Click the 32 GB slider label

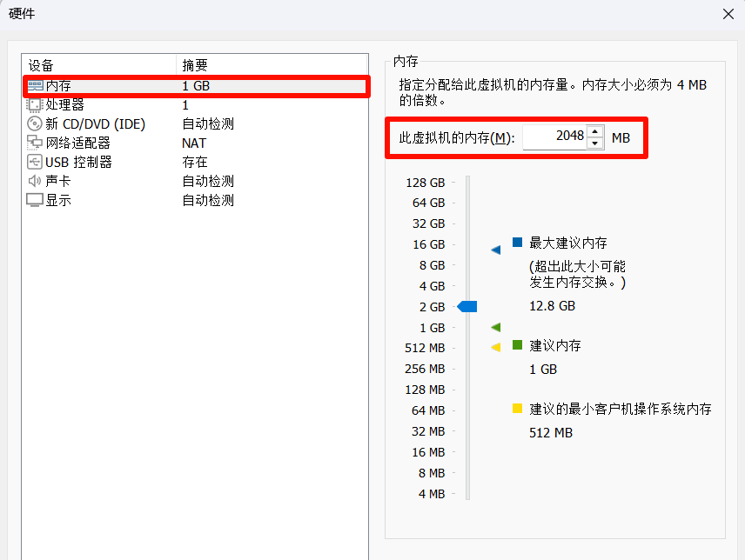point(428,223)
